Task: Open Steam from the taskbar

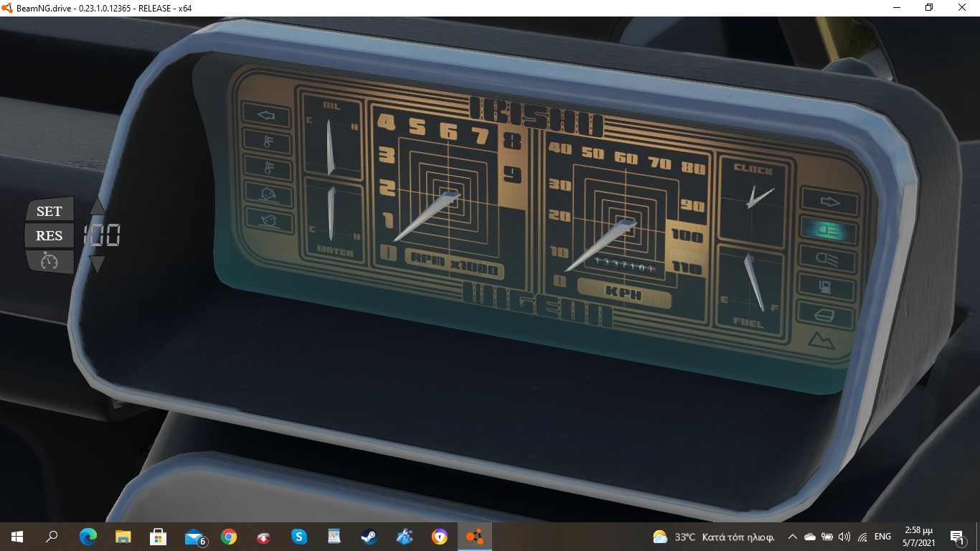Action: (x=369, y=537)
